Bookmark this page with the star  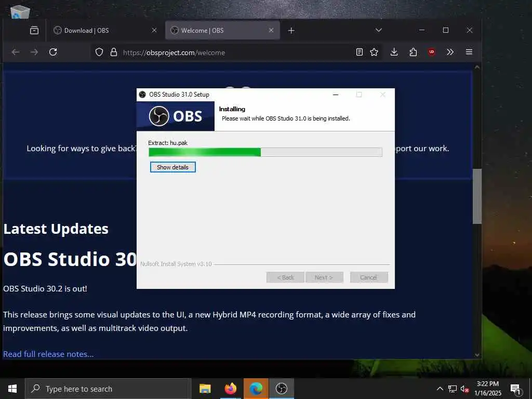pos(374,52)
